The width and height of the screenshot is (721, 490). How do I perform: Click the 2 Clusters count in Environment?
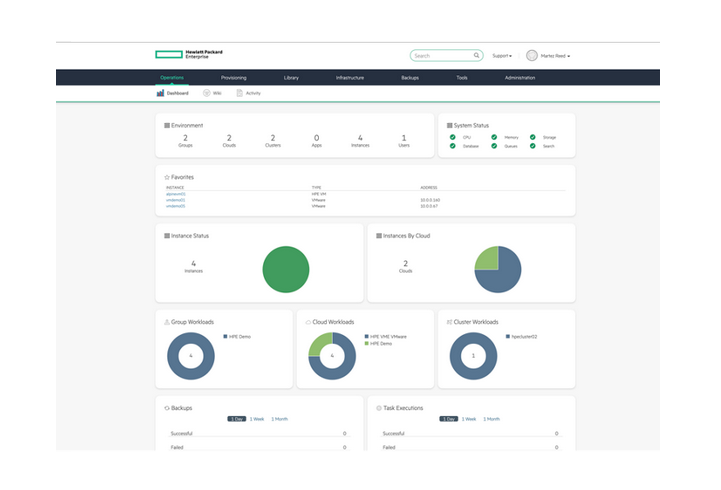(273, 141)
